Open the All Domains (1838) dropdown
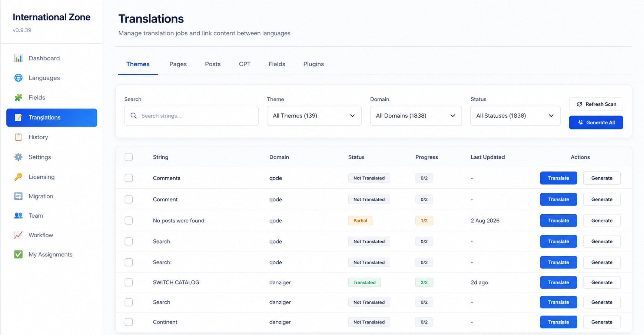 (x=416, y=115)
